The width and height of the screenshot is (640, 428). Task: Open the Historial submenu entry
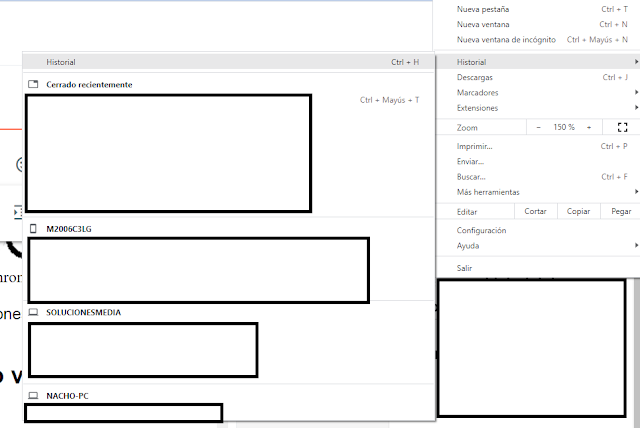472,62
